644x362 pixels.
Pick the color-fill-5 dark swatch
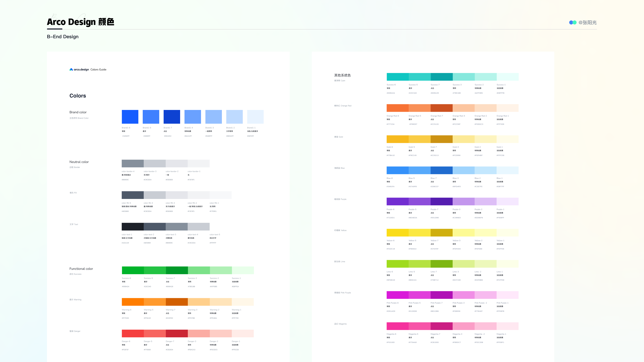[133, 195]
